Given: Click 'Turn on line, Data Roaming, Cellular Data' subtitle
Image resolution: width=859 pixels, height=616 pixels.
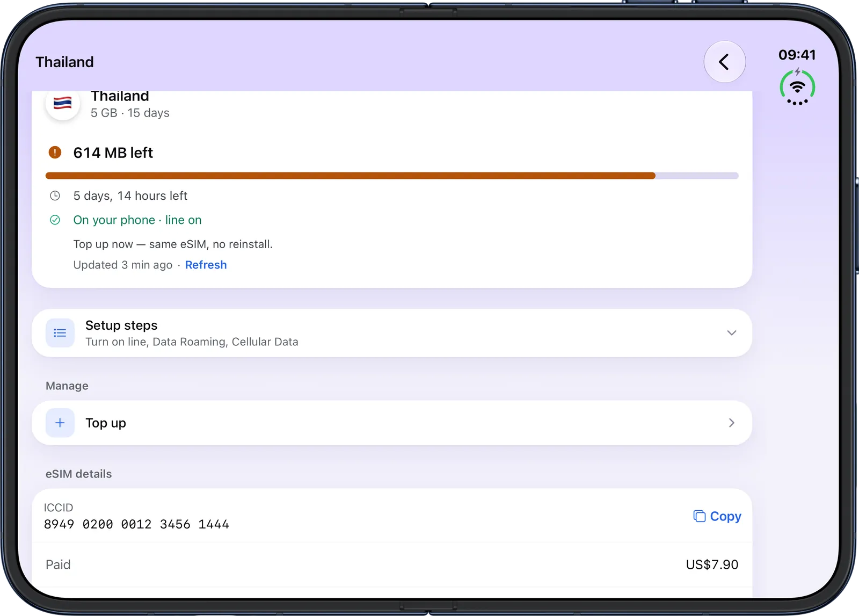Looking at the screenshot, I should pos(192,342).
